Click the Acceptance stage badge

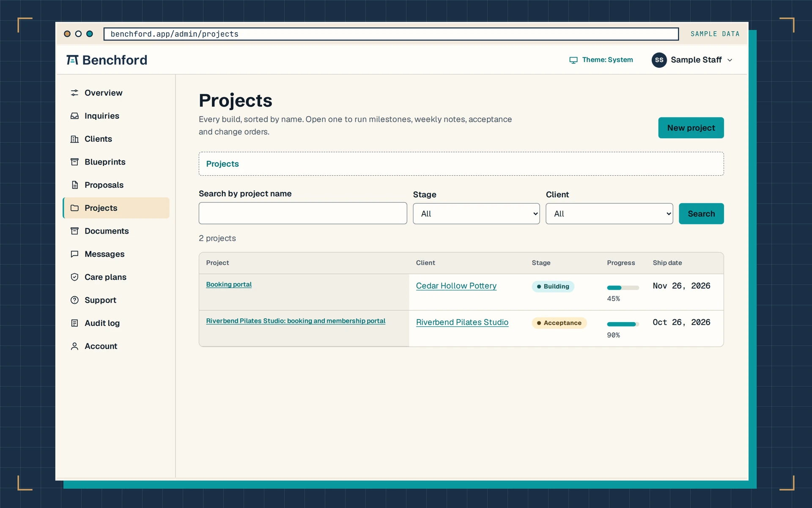click(x=559, y=323)
